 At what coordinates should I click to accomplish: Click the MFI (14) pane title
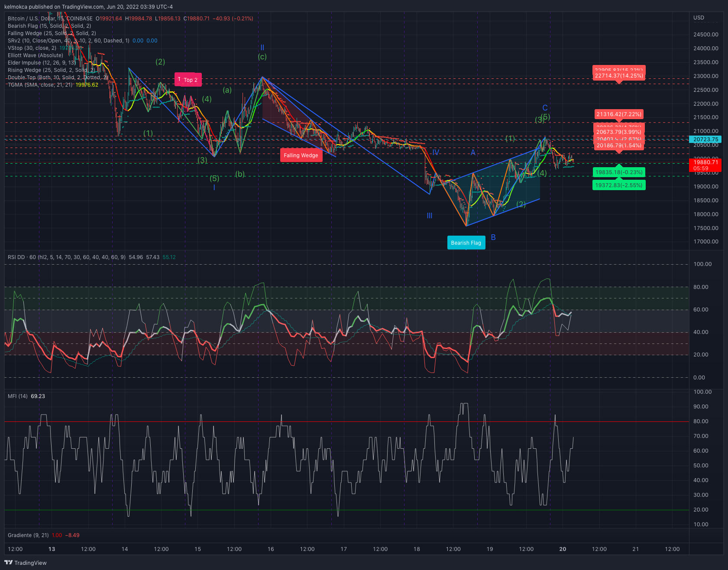18,396
